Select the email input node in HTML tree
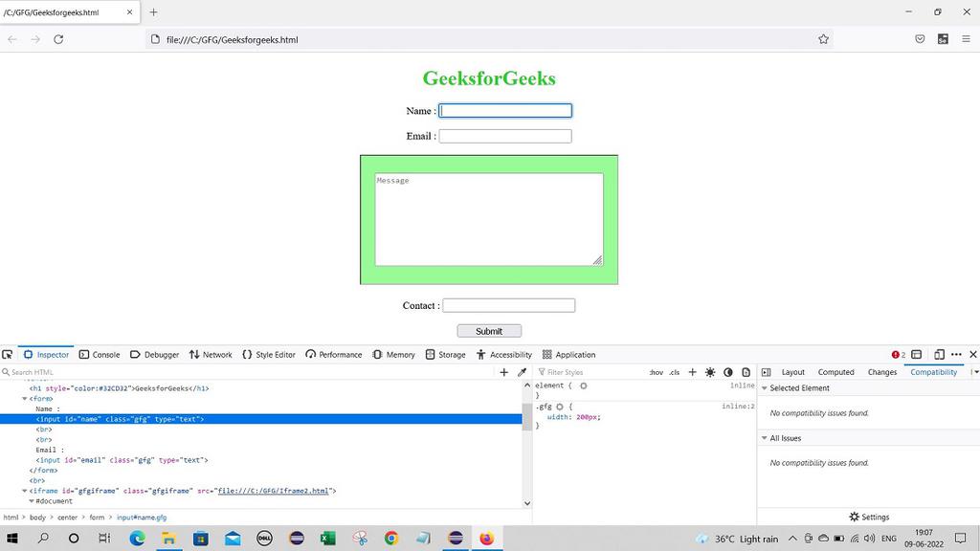 [122, 460]
